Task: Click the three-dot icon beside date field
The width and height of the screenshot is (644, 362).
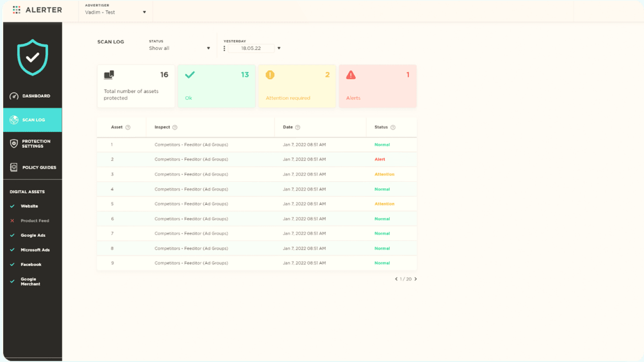Action: pyautogui.click(x=224, y=49)
